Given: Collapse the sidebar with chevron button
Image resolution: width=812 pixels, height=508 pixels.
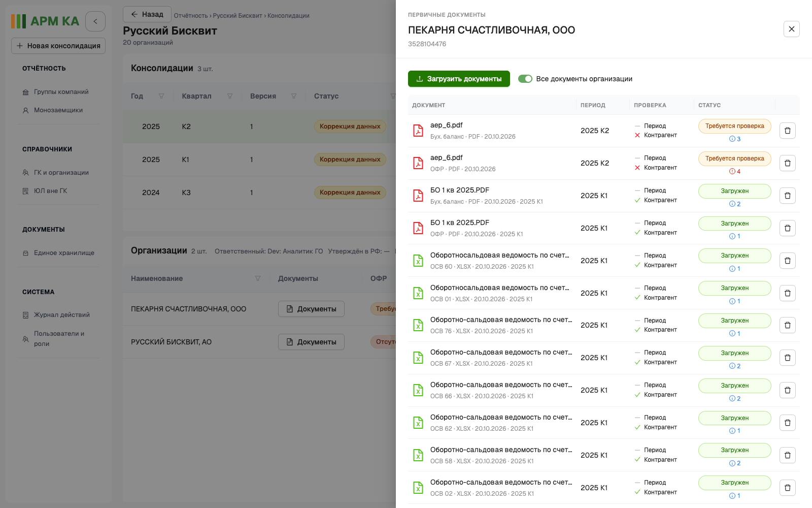Looking at the screenshot, I should [x=95, y=21].
